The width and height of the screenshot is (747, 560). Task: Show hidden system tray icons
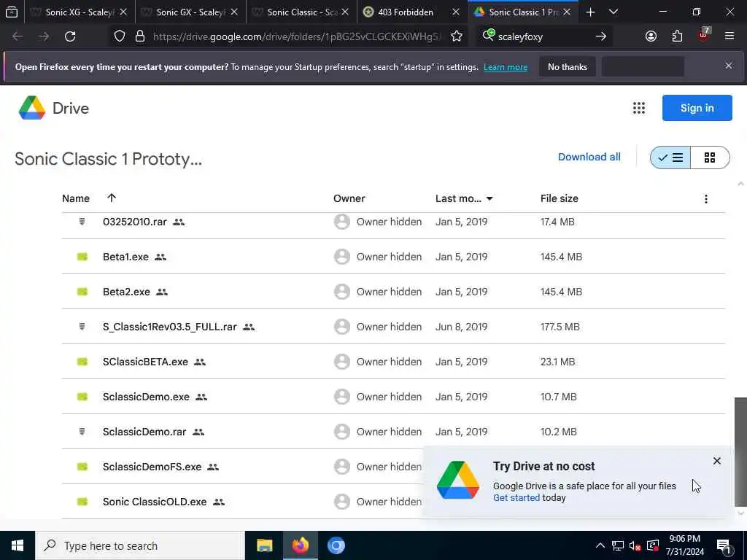600,545
